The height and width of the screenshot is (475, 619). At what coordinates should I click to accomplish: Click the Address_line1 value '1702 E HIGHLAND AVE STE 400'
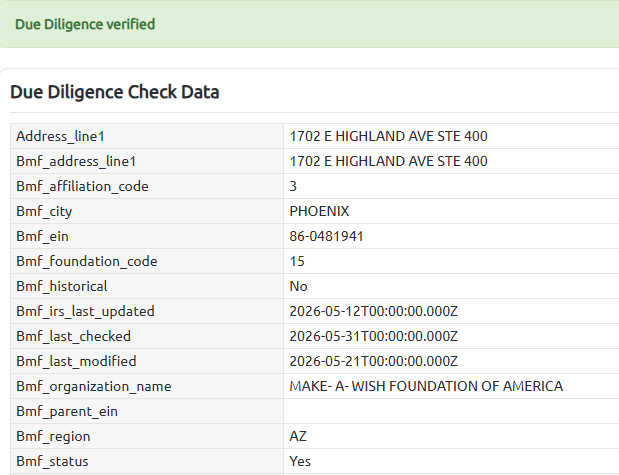(388, 136)
